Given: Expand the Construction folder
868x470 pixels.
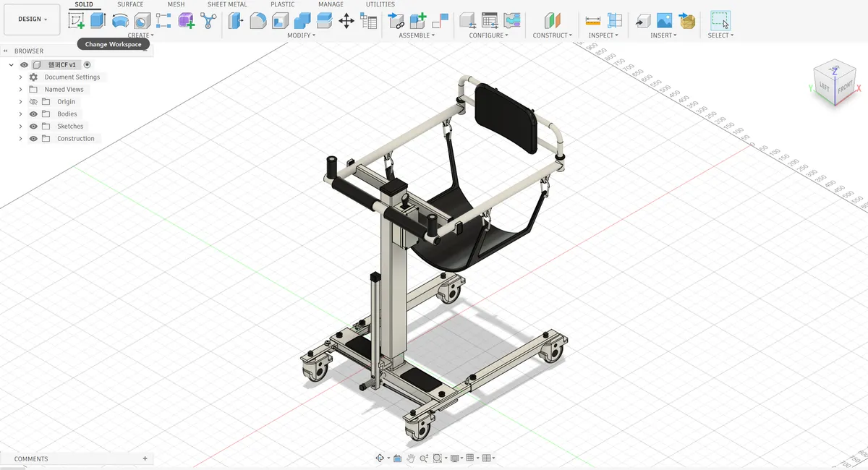Looking at the screenshot, I should [20, 139].
